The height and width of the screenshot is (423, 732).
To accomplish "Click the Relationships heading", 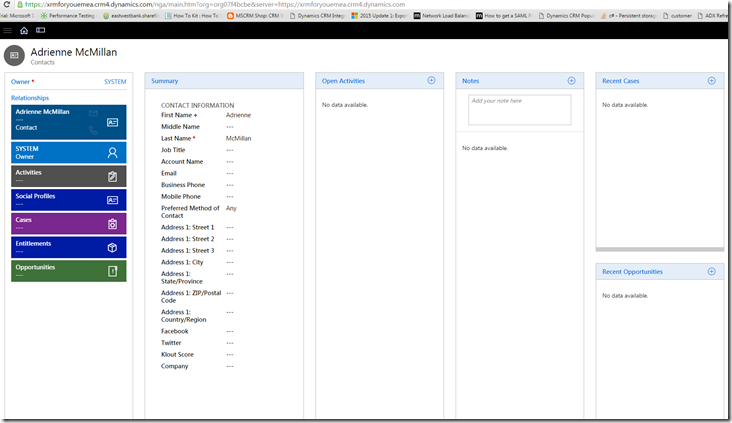I will (30, 98).
